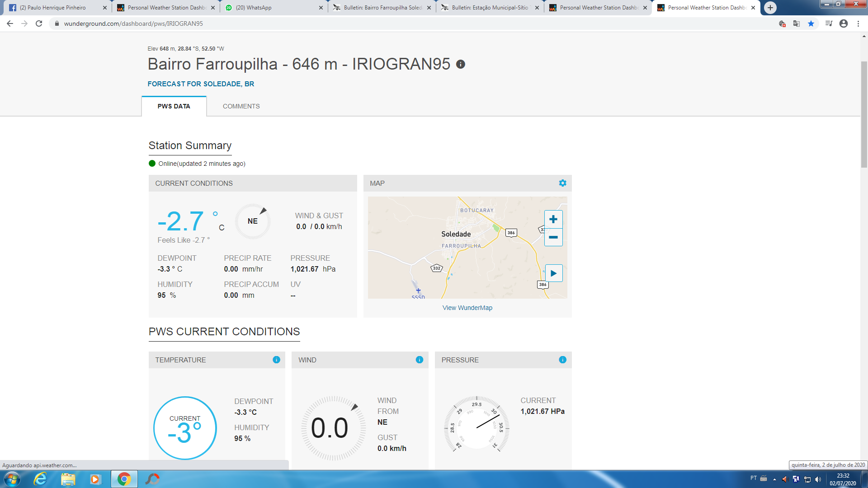Click the NE wind direction compass
Image resolution: width=868 pixels, height=488 pixels.
[253, 221]
